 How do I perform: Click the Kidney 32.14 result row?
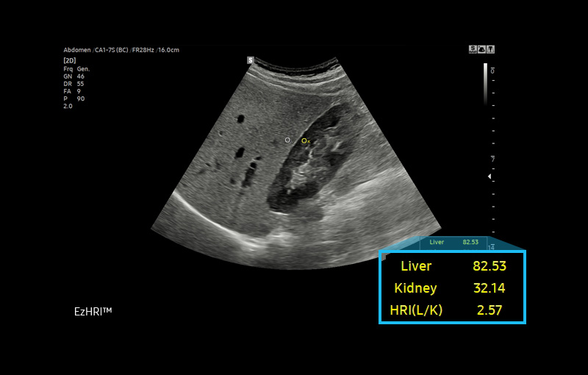click(x=452, y=287)
